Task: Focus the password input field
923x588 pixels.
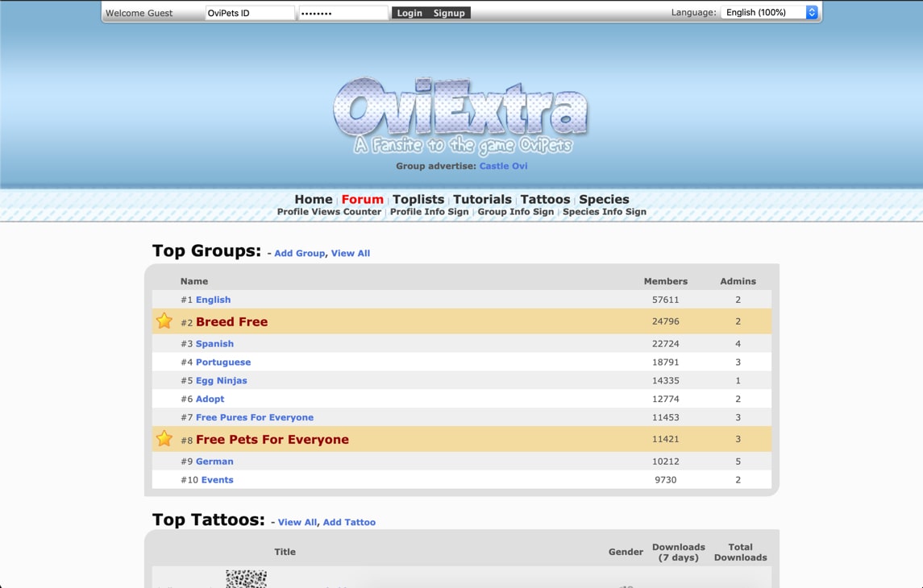Action: (343, 13)
